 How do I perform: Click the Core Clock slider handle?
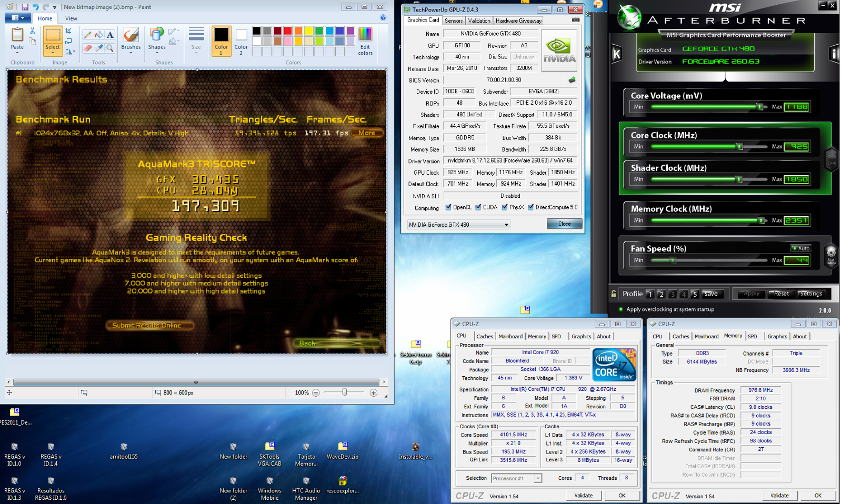tap(739, 146)
